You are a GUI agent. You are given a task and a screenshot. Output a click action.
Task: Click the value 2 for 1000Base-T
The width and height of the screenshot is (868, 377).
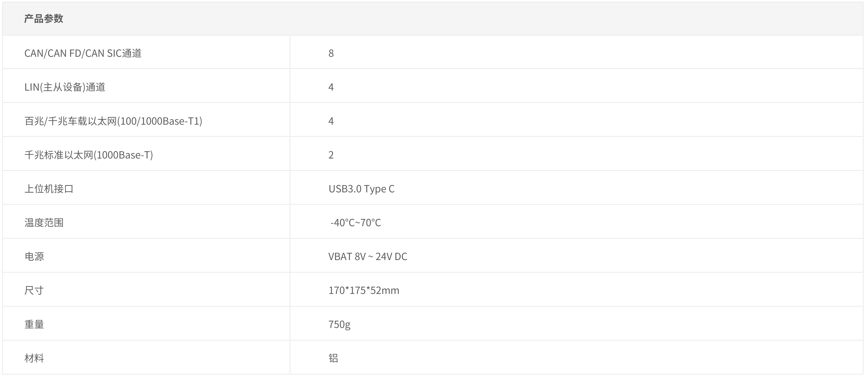331,155
